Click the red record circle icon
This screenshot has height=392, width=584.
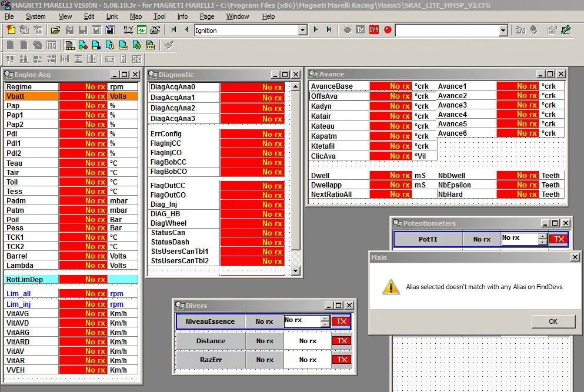tap(388, 30)
